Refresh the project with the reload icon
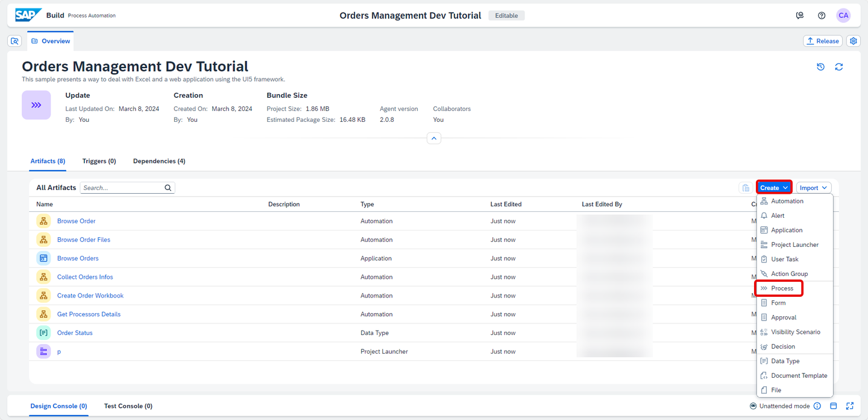This screenshot has width=868, height=420. pyautogui.click(x=839, y=67)
